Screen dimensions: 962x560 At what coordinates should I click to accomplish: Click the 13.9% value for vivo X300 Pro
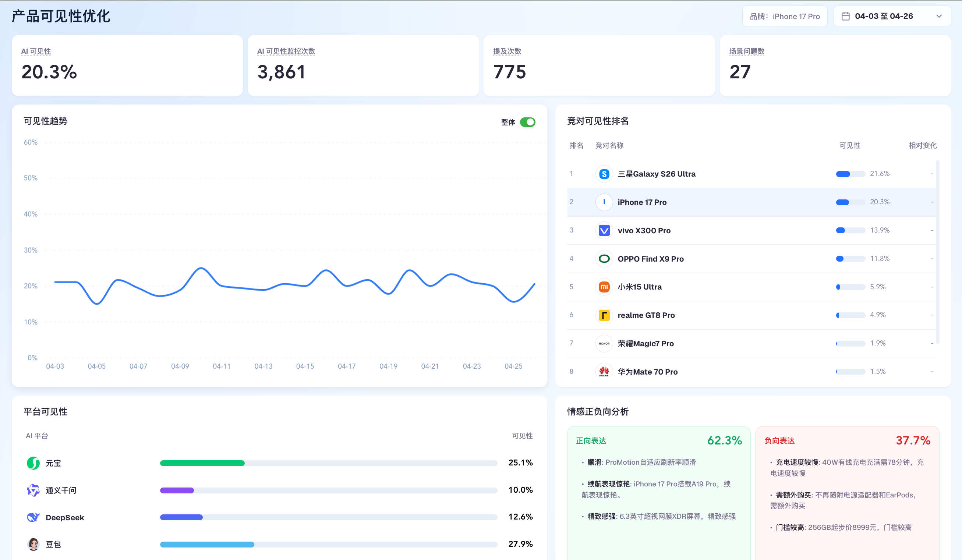click(x=880, y=230)
